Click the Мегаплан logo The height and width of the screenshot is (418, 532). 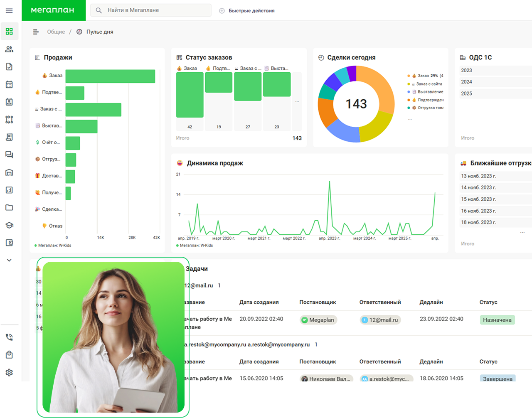(x=53, y=10)
